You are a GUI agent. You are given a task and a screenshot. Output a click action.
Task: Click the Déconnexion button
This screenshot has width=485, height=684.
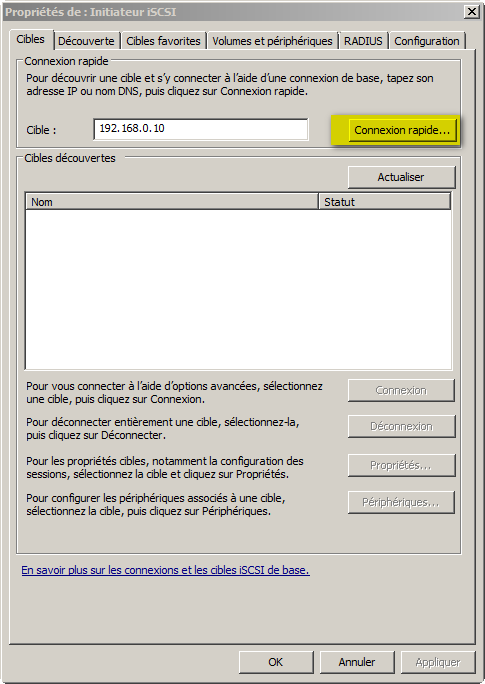click(401, 426)
